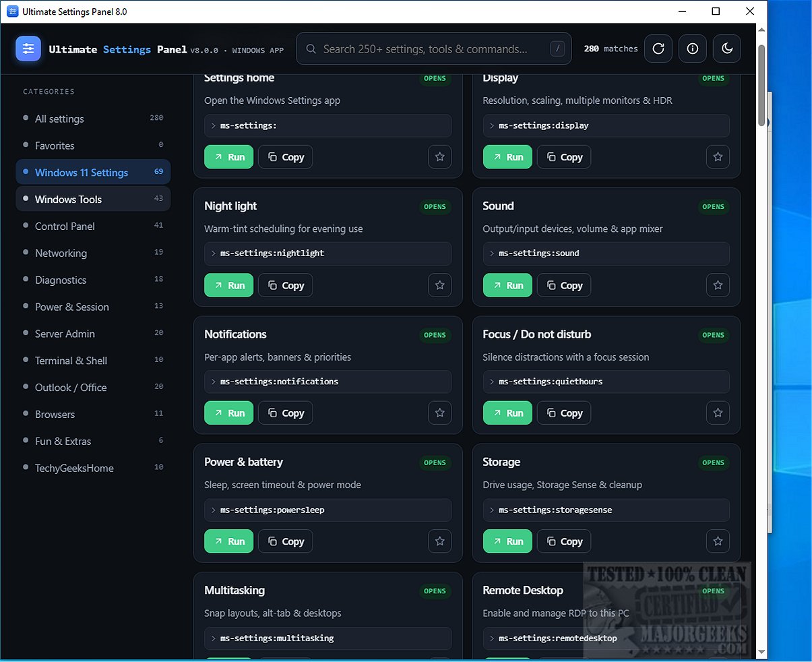Image resolution: width=812 pixels, height=662 pixels.
Task: Click the vertical scrollbar thumb
Action: 761,86
